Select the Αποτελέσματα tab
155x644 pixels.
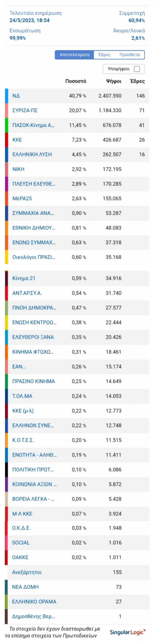click(x=75, y=55)
